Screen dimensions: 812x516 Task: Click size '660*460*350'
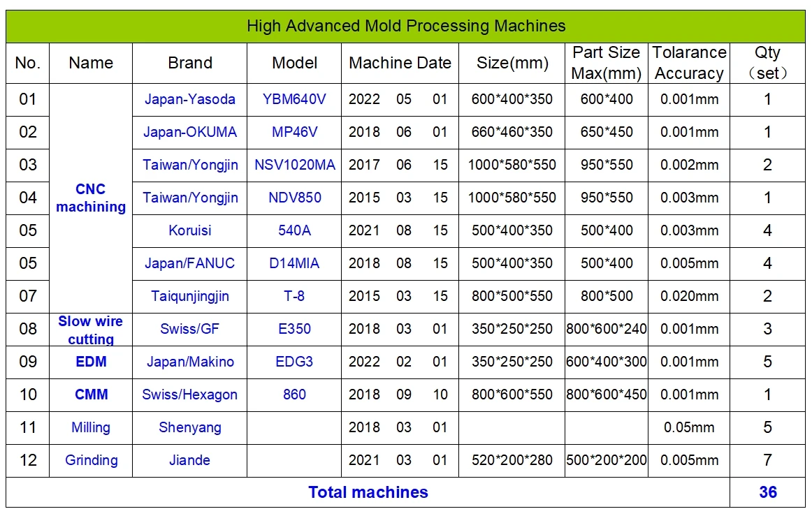coord(512,133)
